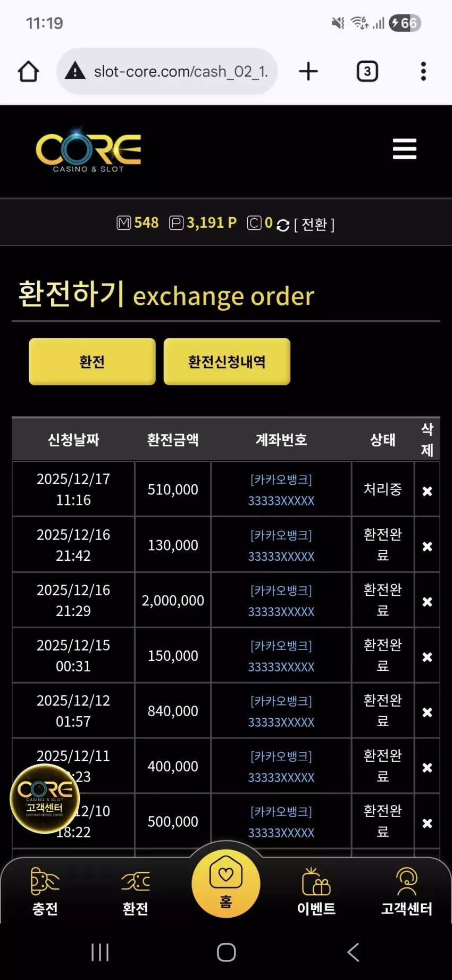The width and height of the screenshot is (452, 980).
Task: Delete the 510,000 처리중 request row
Action: 427,491
